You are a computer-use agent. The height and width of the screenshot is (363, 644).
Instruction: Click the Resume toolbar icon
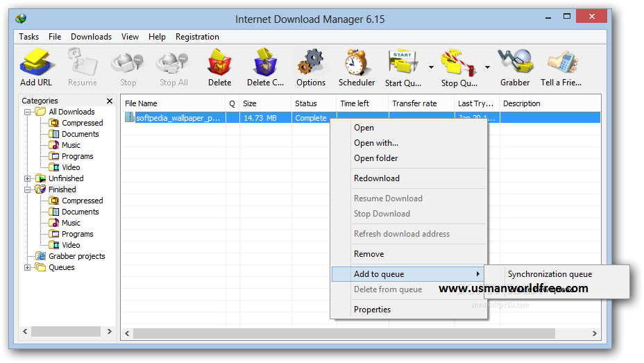pyautogui.click(x=83, y=62)
